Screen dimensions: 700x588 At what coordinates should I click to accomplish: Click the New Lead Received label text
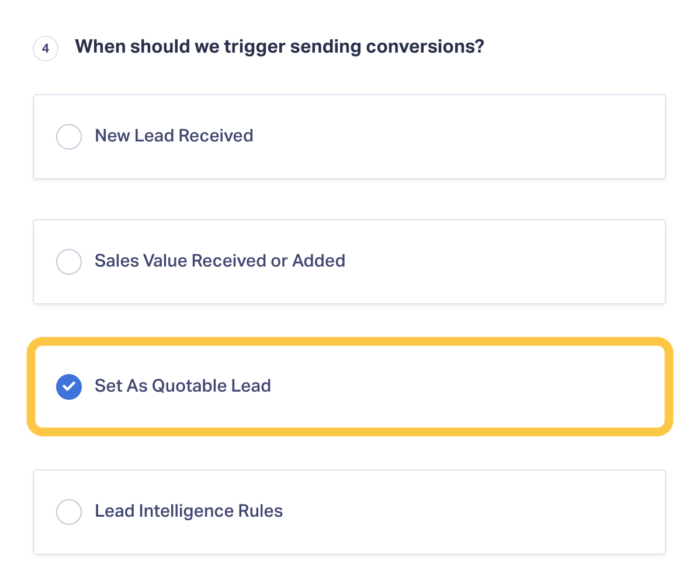174,136
